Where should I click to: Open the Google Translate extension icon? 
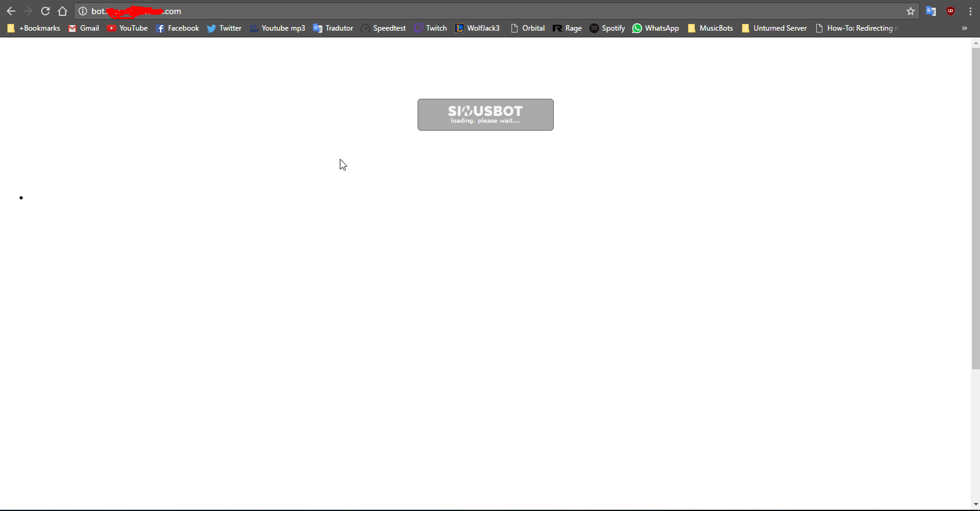[x=931, y=11]
